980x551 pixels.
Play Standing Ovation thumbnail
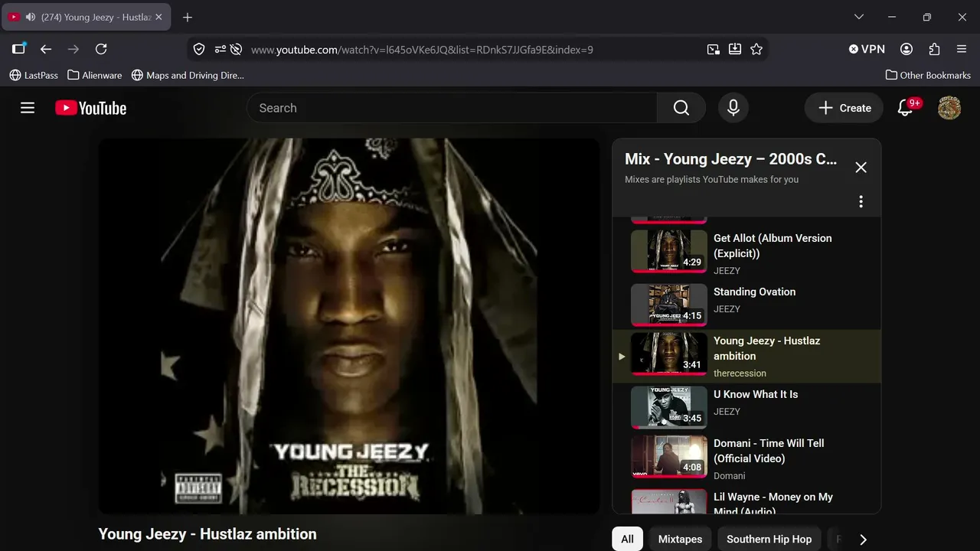[x=669, y=305]
